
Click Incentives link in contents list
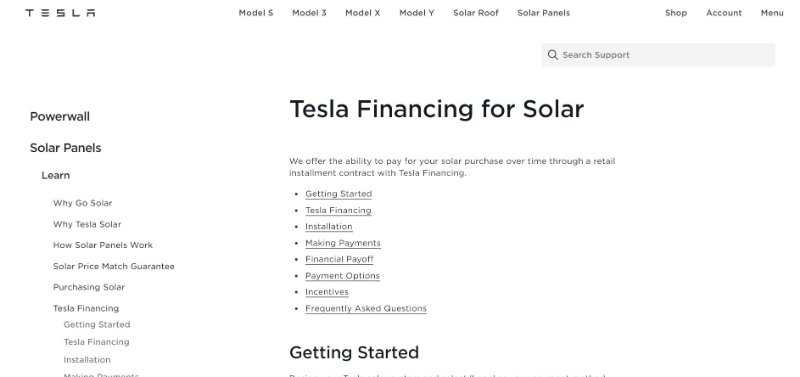click(327, 292)
